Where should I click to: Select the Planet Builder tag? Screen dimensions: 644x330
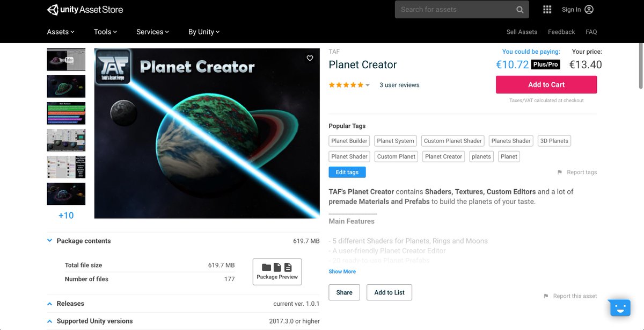(349, 141)
